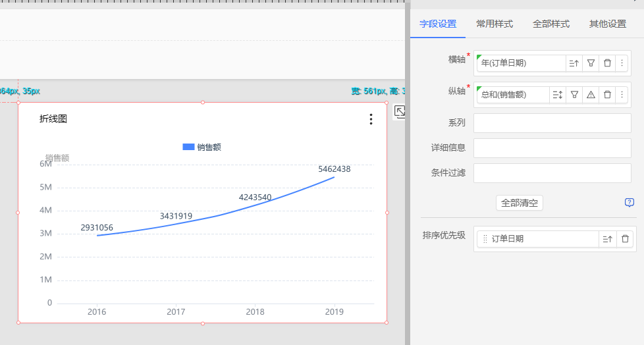Screen dimensions: 644x345
Task: Toggle the 销售额 legend item in chart
Action: pos(202,147)
